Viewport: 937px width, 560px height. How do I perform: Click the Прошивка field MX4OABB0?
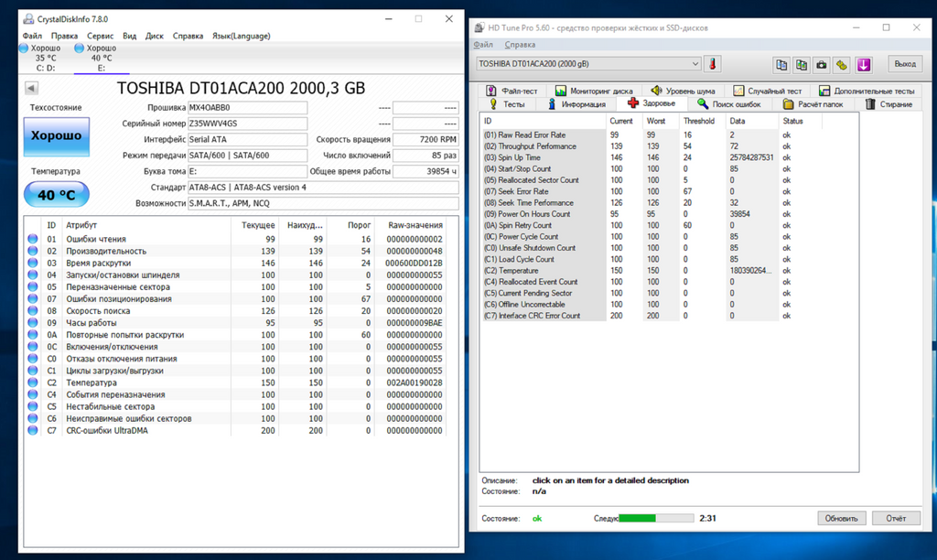tap(247, 108)
